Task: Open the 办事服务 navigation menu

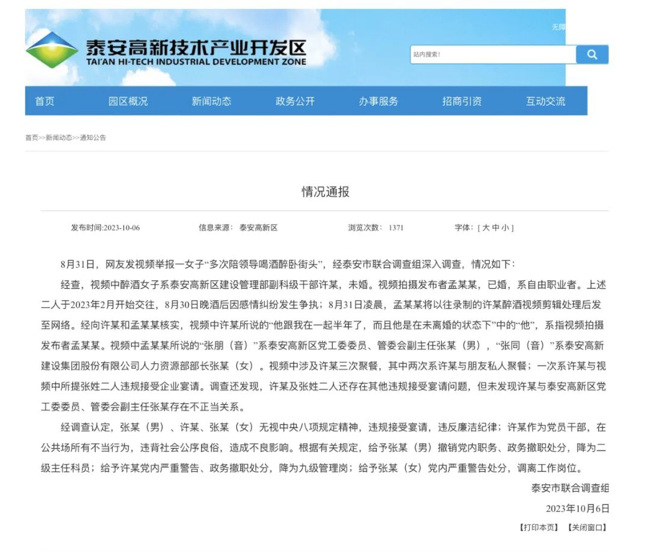Action: click(378, 101)
